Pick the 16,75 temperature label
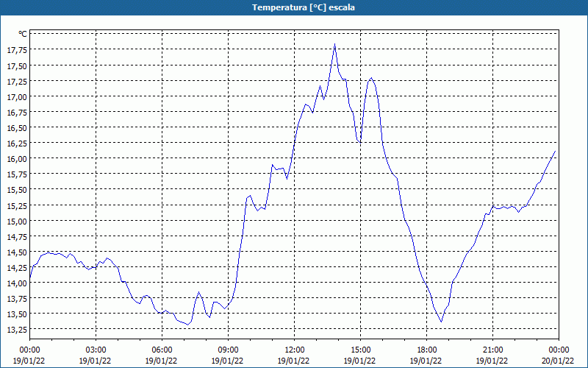 point(17,113)
